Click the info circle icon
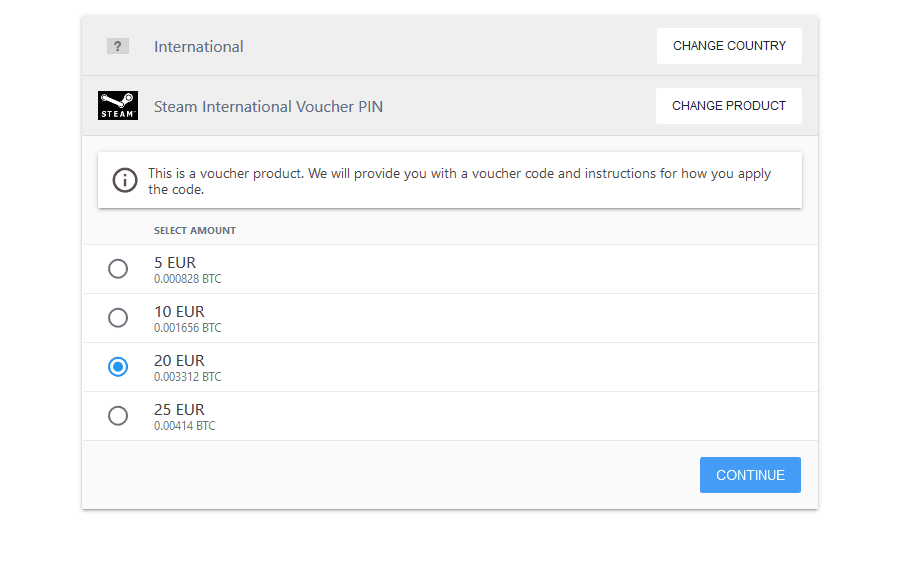900x588 pixels. coord(125,180)
